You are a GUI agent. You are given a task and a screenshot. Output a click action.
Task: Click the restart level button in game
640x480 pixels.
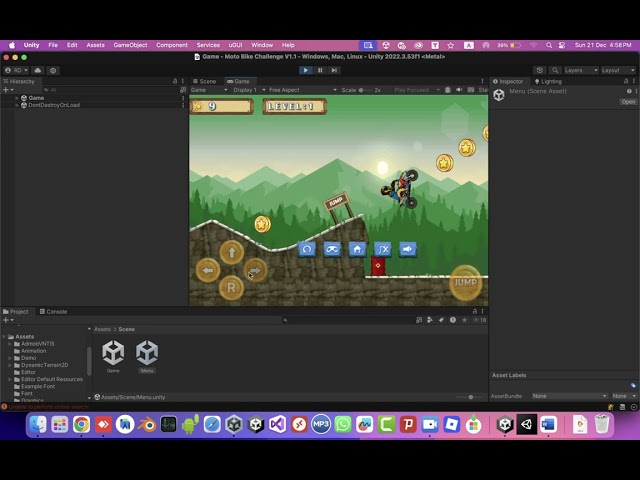pyautogui.click(x=307, y=249)
